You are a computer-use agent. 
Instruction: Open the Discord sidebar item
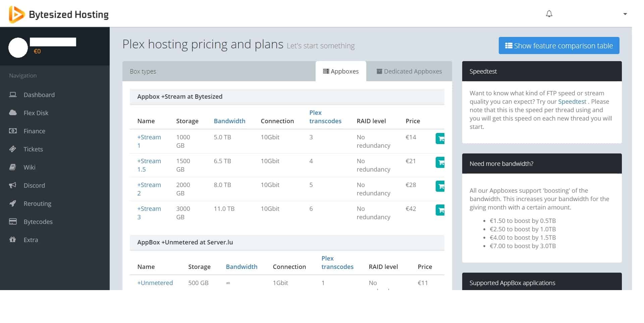34,185
